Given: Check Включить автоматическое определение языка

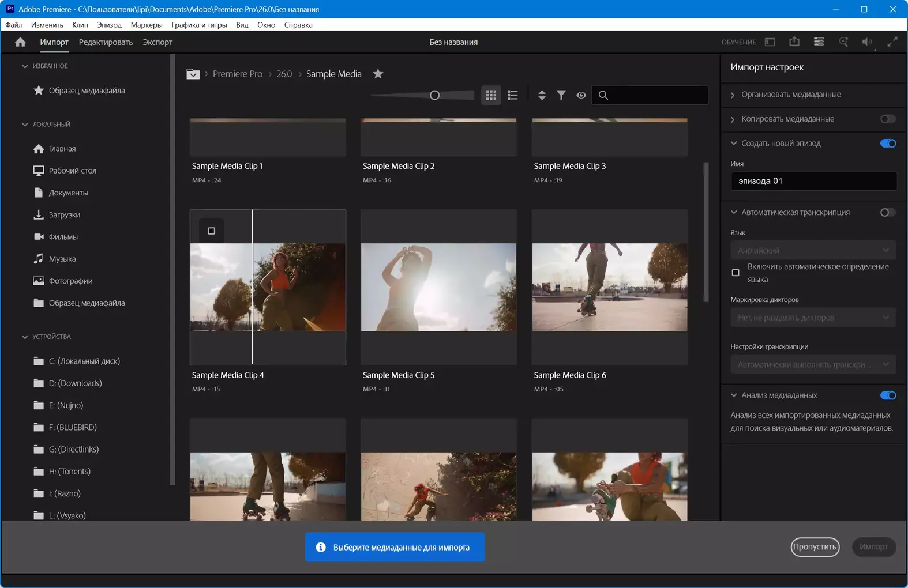Looking at the screenshot, I should 736,273.
